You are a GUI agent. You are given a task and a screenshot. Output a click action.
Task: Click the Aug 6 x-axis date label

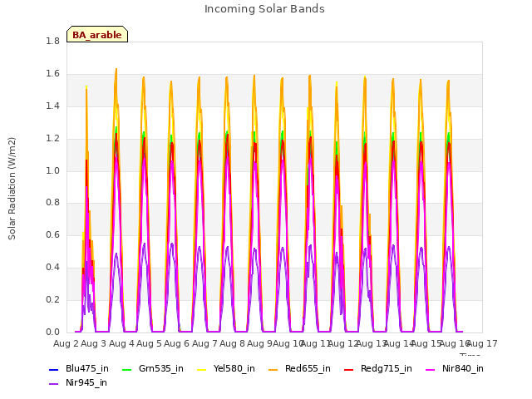click(176, 343)
